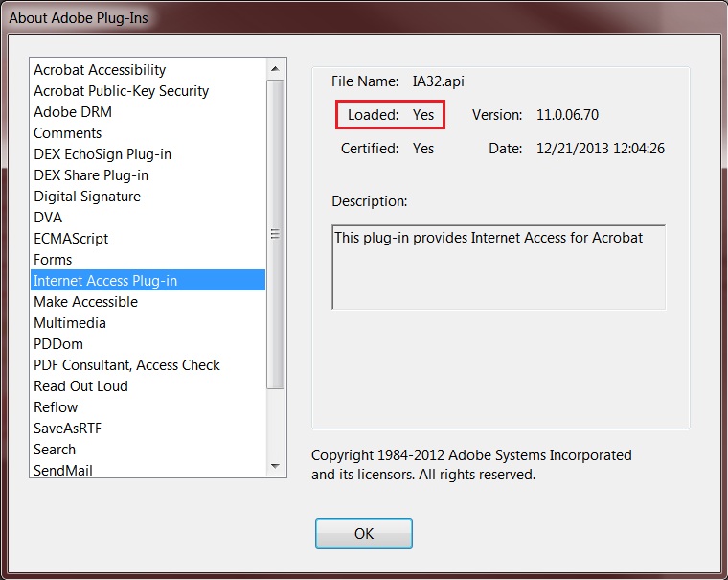
Task: Select Internet Access Plug-in row
Action: tap(148, 280)
